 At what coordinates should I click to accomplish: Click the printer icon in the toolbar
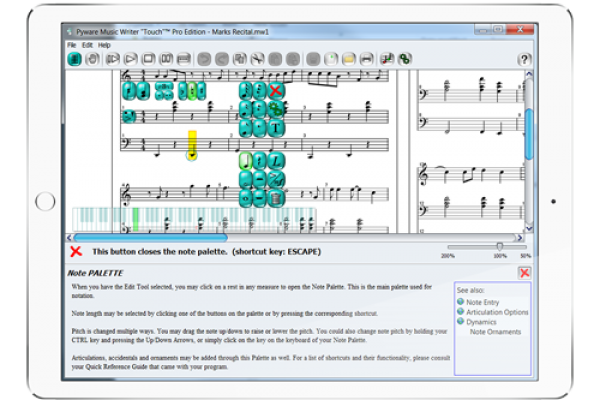368,60
